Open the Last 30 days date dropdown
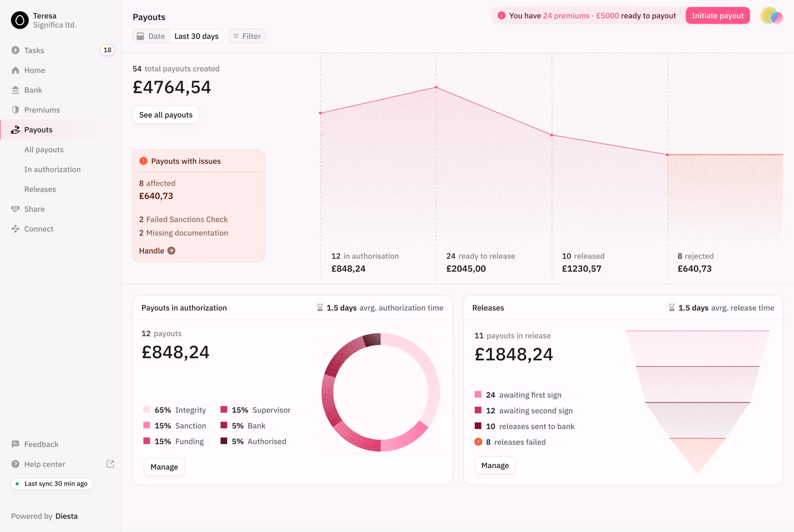794x532 pixels. click(197, 36)
